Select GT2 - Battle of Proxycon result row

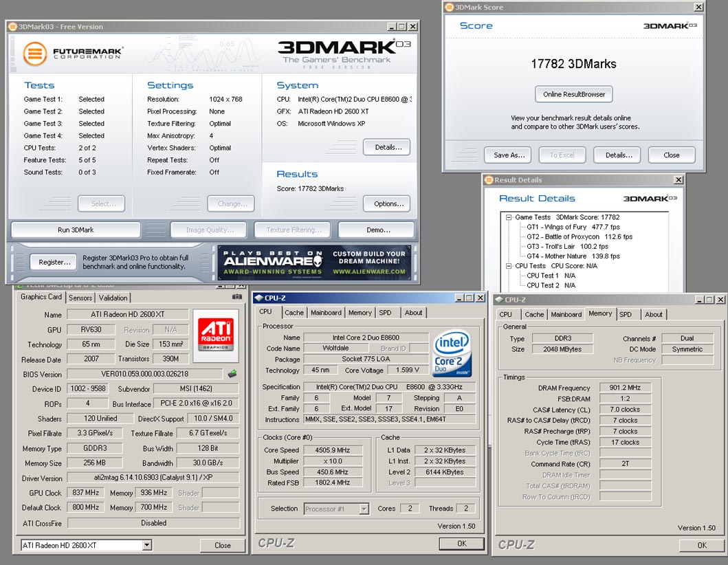pos(580,236)
